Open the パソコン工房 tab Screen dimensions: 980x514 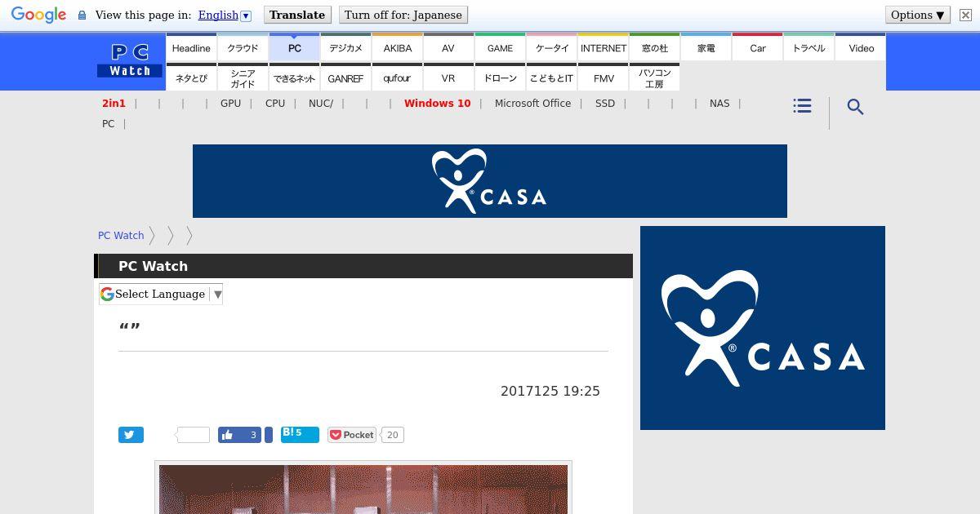(x=655, y=78)
